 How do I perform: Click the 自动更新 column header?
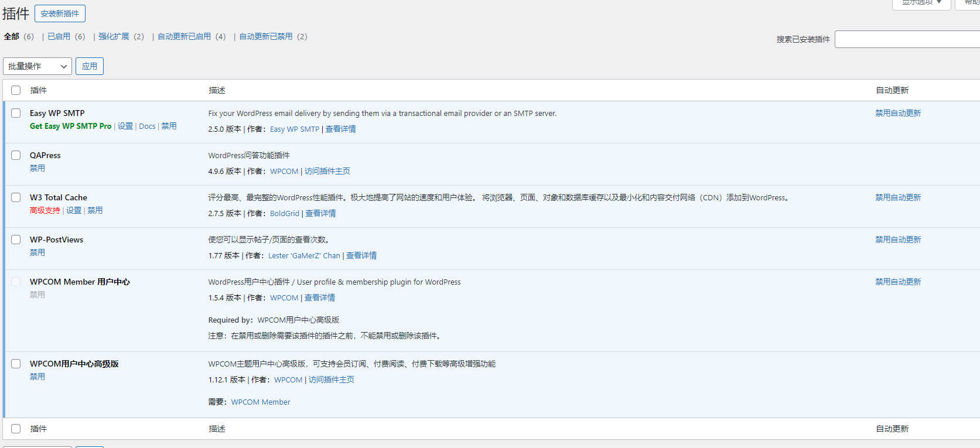click(892, 90)
